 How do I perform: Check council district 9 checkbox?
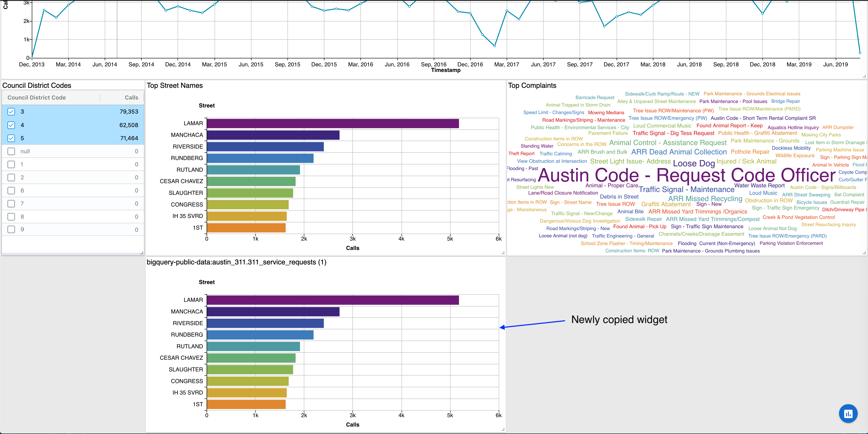pos(11,229)
